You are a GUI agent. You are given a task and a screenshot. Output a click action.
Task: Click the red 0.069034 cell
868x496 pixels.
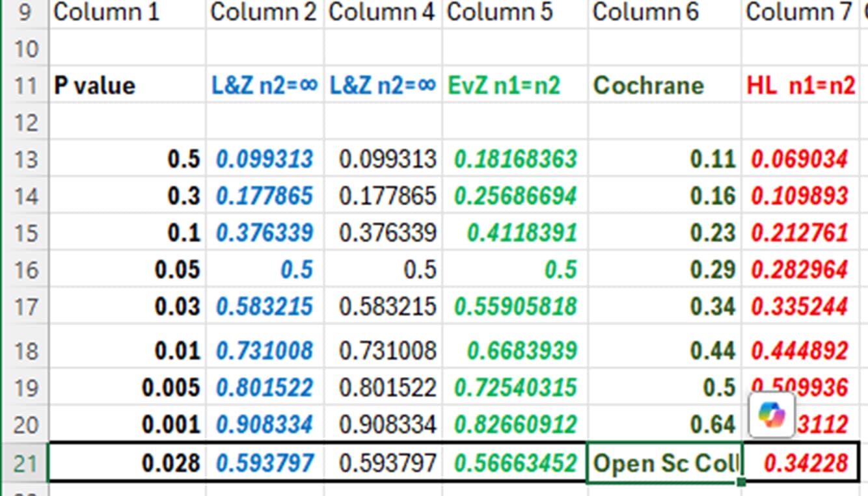point(800,159)
